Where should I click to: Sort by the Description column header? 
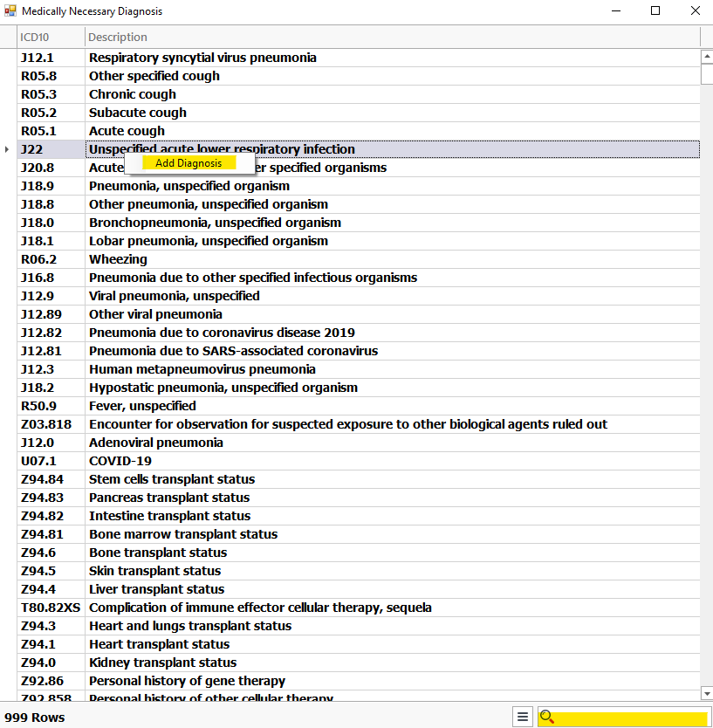pyautogui.click(x=392, y=37)
